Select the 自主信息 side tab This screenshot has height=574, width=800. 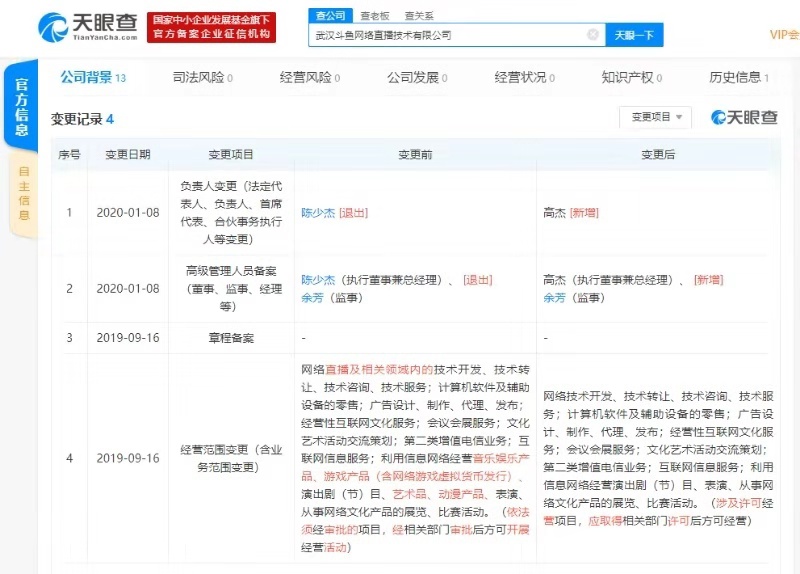[x=24, y=194]
